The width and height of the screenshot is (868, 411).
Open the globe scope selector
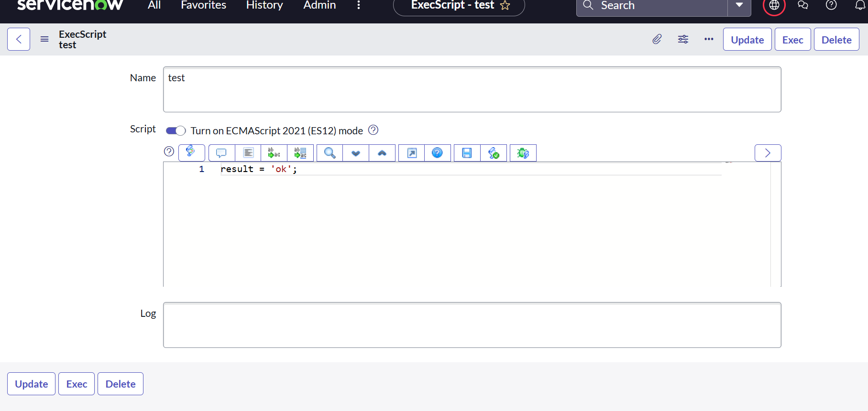pyautogui.click(x=774, y=5)
